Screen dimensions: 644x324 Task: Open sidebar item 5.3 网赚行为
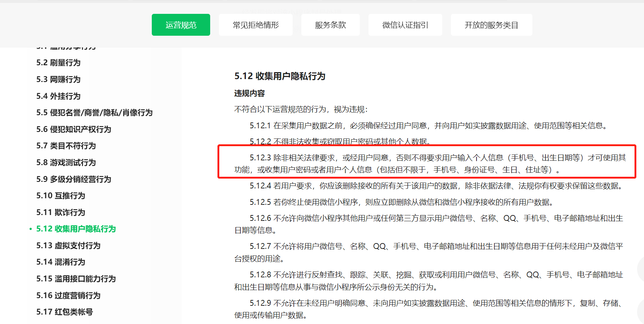pyautogui.click(x=58, y=79)
